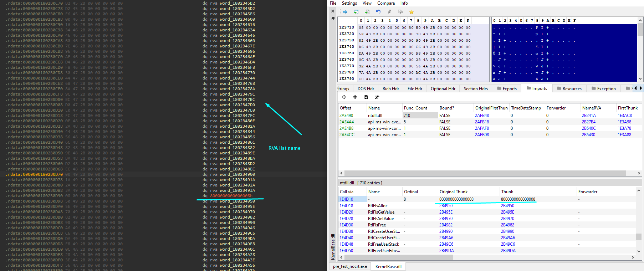Click the gray pin toolbar icon
This screenshot has width=644, height=271.
[x=389, y=12]
